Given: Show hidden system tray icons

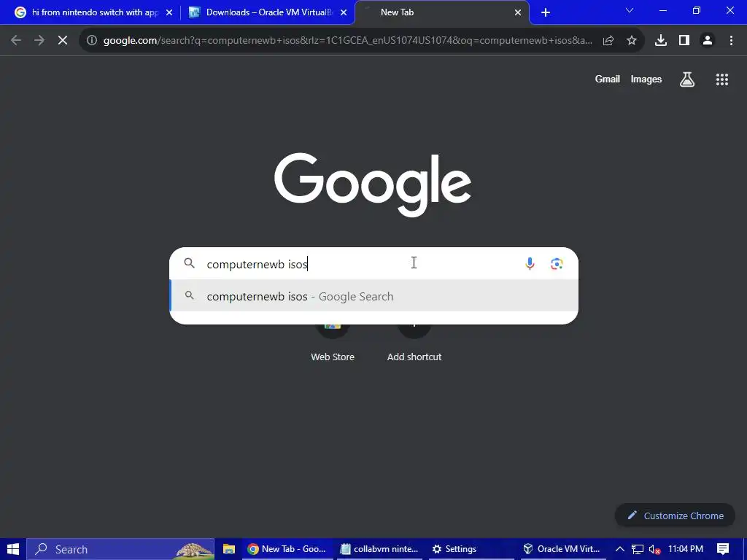Looking at the screenshot, I should tap(620, 549).
